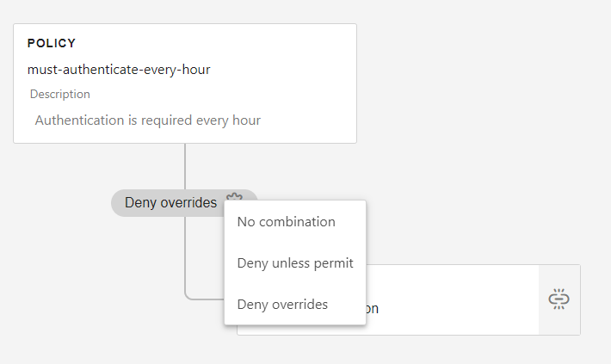The image size is (611, 364).
Task: Click the POLICY heading on the card
Action: pos(52,43)
